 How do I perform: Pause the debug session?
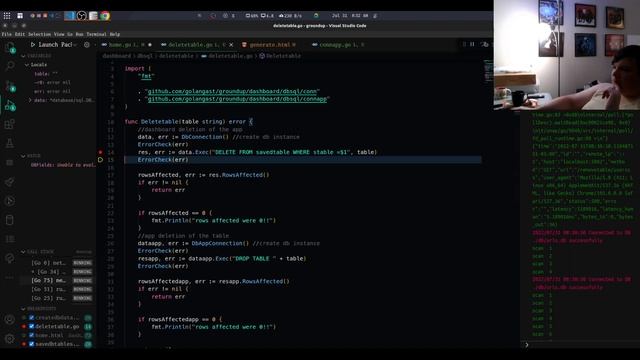coord(472,44)
